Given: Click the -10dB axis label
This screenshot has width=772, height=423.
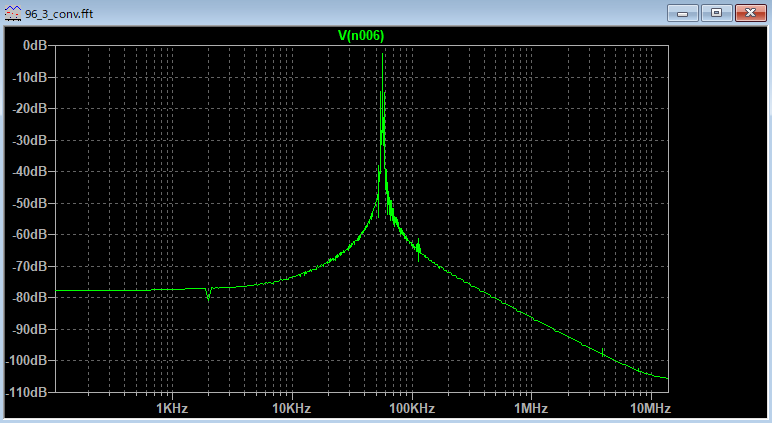Looking at the screenshot, I should (30, 77).
